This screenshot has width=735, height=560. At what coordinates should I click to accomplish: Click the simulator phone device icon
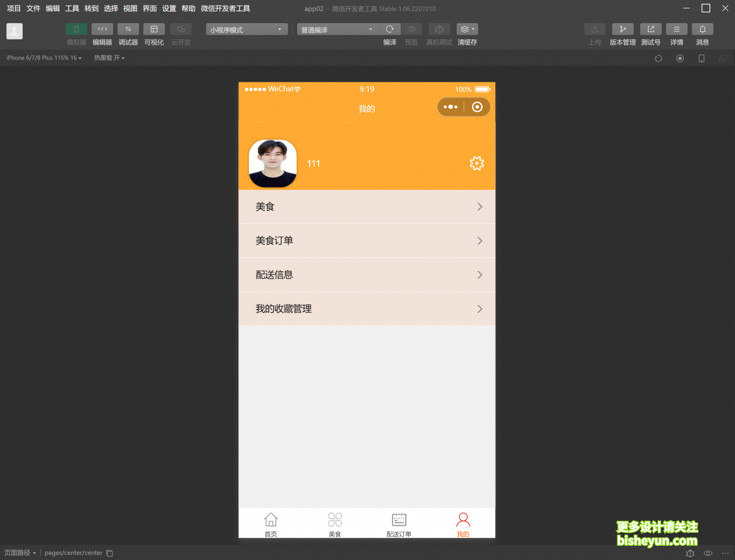(x=701, y=58)
